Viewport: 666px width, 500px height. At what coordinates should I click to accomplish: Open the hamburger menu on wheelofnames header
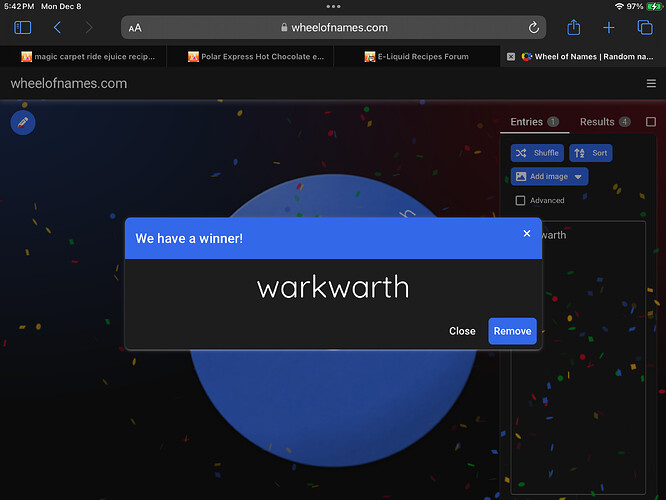651,84
